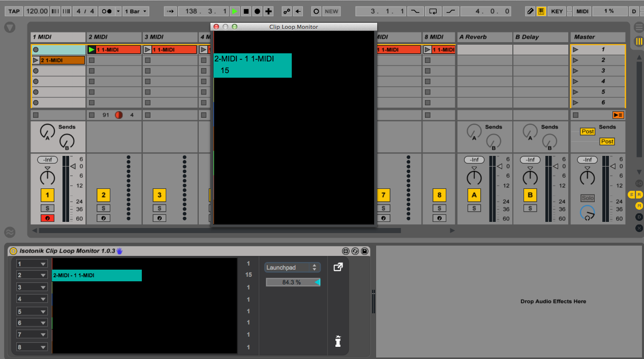644x359 pixels.
Task: Select the B Delay return track header
Action: click(x=540, y=37)
